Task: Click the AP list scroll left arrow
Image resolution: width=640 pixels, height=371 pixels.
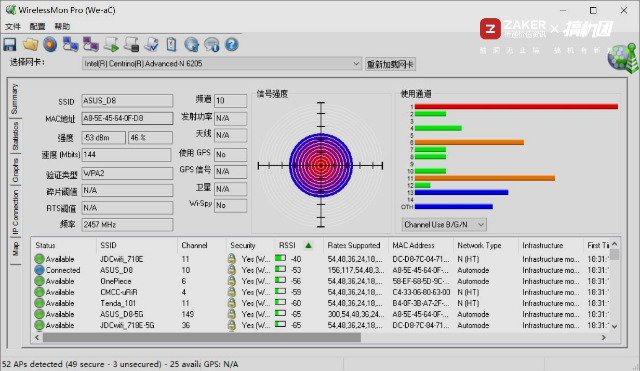Action: [x=37, y=338]
